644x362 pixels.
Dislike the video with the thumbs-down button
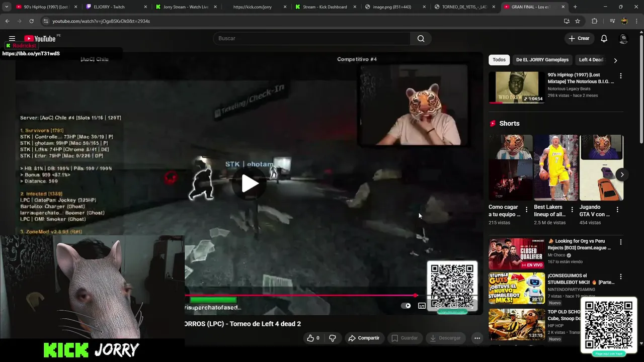[x=333, y=338]
